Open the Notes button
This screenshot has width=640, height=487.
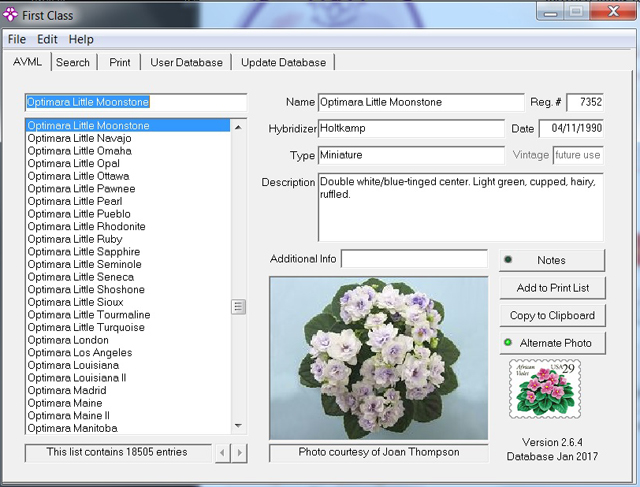click(552, 260)
